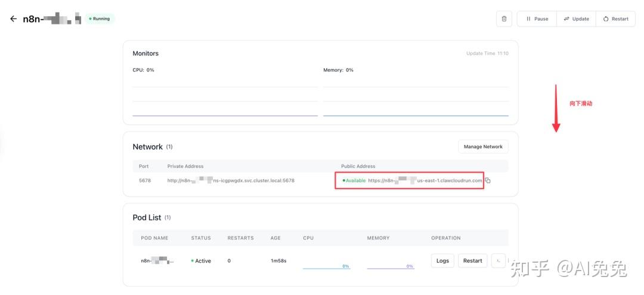The height and width of the screenshot is (295, 644).
Task: Click the trash delete icon
Action: [504, 19]
